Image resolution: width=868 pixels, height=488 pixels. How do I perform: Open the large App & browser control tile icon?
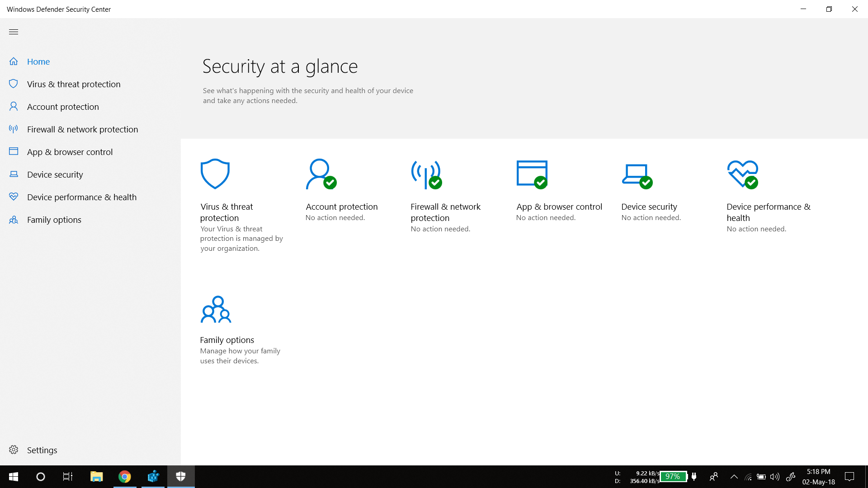532,174
